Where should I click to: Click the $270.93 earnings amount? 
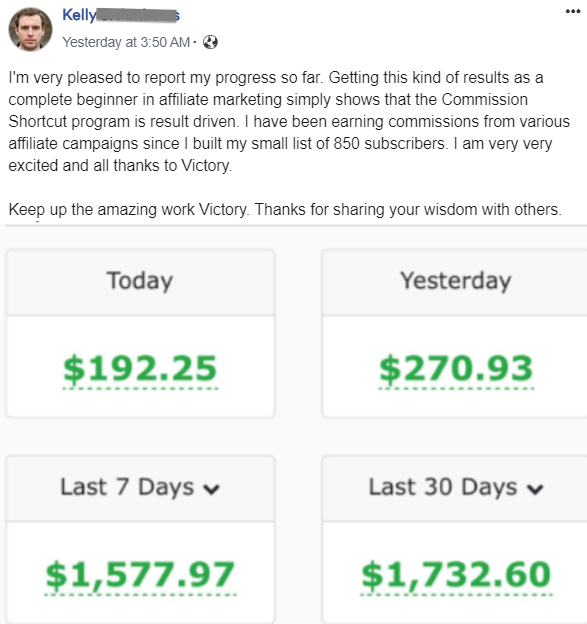click(x=456, y=369)
